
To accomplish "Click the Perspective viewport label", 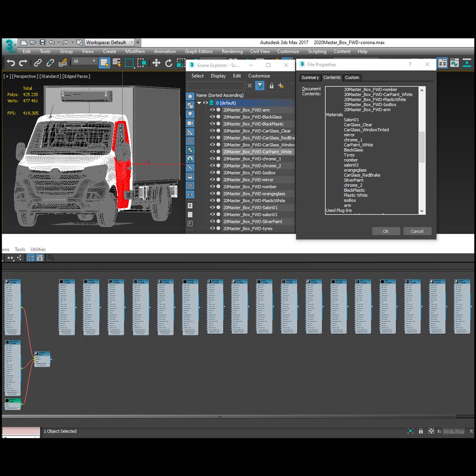I will (x=25, y=77).
